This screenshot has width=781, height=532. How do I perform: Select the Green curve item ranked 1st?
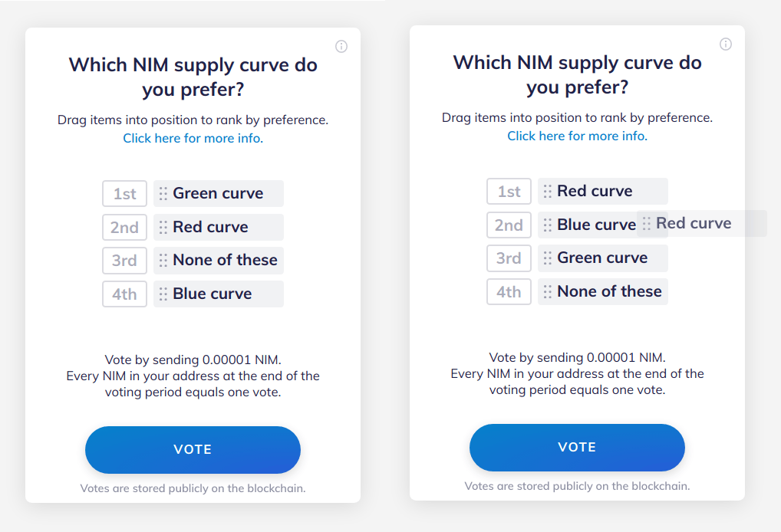[x=219, y=194]
